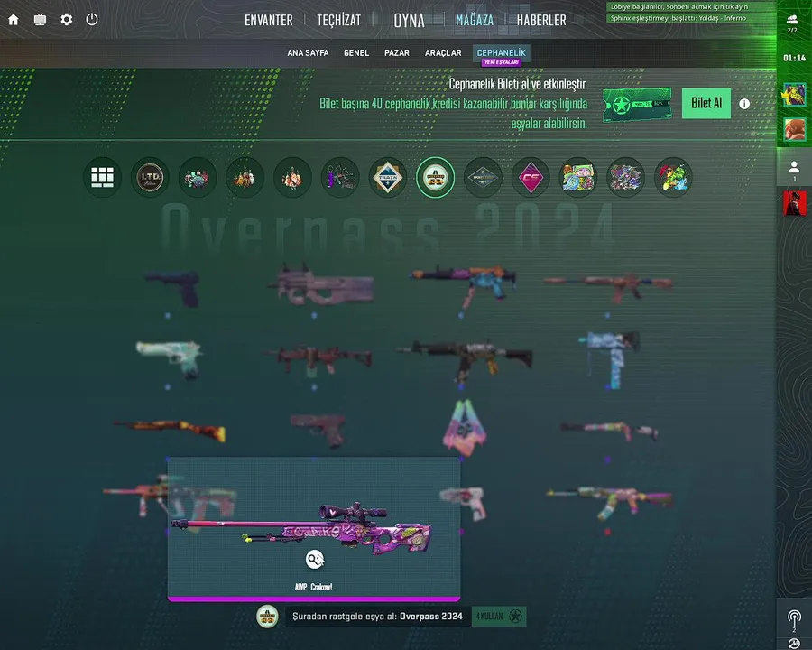Select the last sticker collection icon
This screenshot has height=650, width=812.
pyautogui.click(x=673, y=177)
